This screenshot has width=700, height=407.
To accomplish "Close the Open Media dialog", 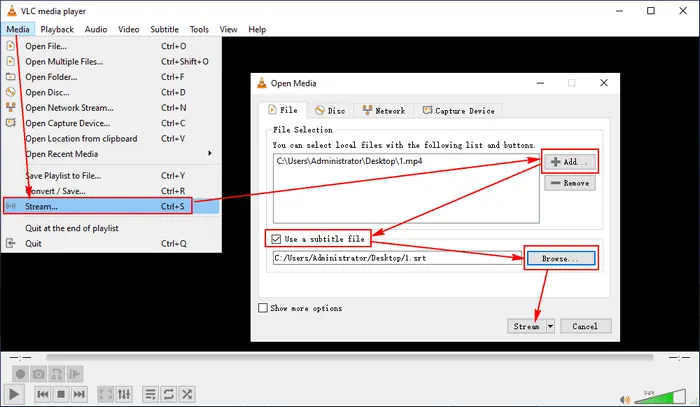I will [x=604, y=83].
